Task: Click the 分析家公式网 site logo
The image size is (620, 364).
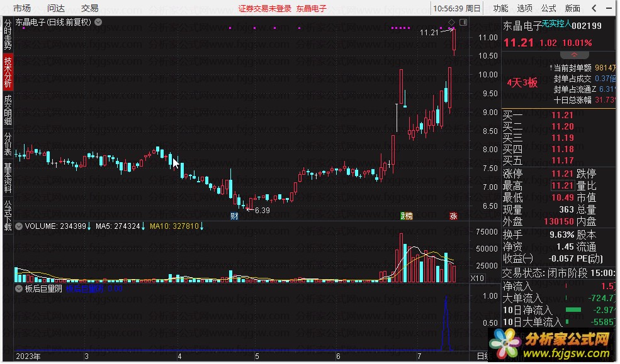Action: [551, 345]
